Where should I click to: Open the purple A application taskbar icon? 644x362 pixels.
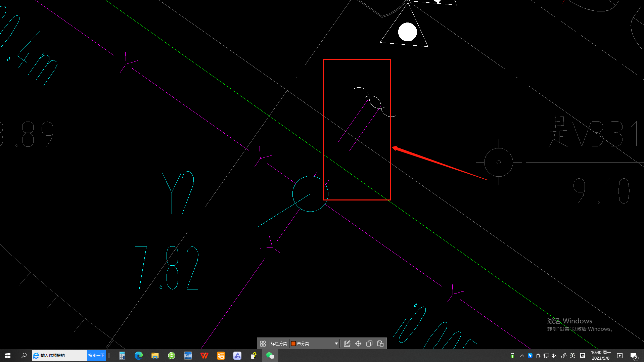pos(237,355)
